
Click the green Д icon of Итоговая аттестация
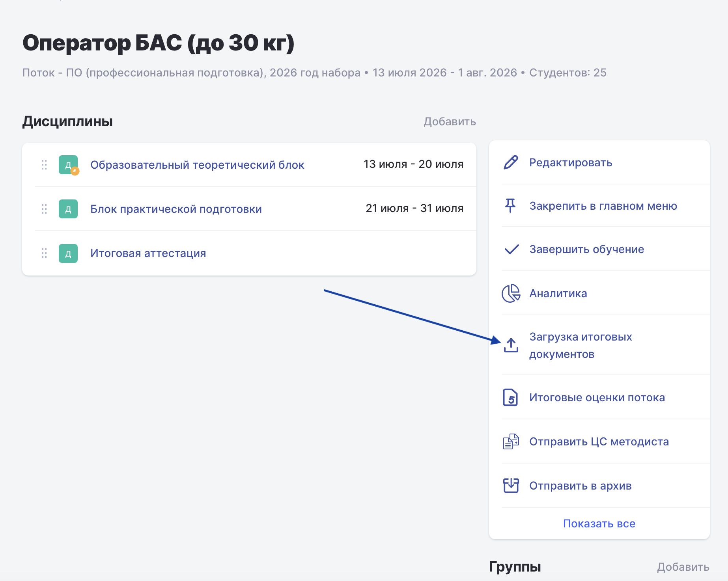(68, 253)
